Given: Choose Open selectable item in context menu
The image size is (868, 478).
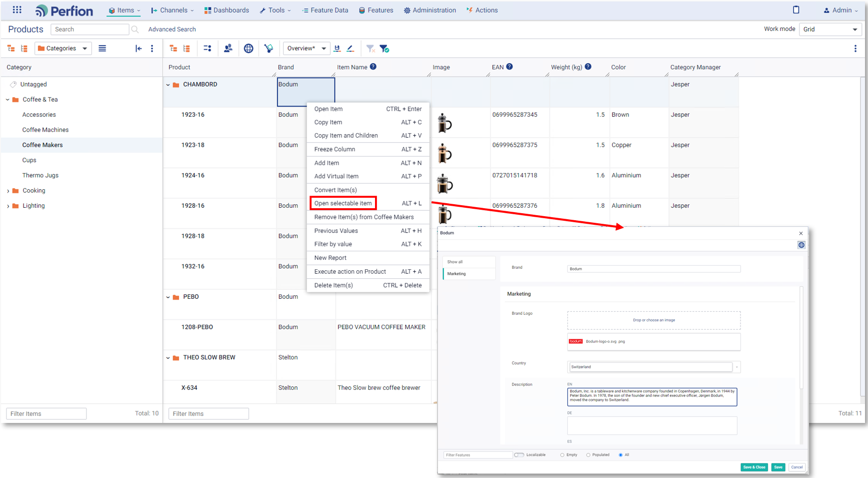Looking at the screenshot, I should coord(343,203).
